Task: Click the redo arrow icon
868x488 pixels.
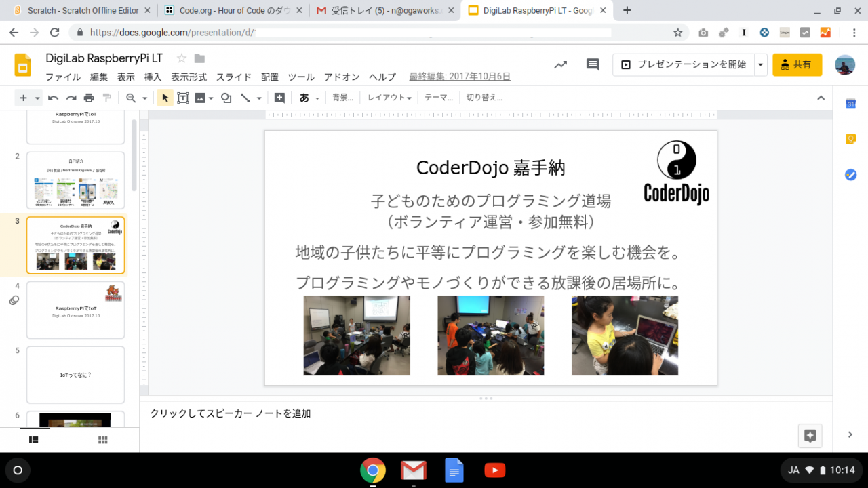Action: tap(71, 98)
